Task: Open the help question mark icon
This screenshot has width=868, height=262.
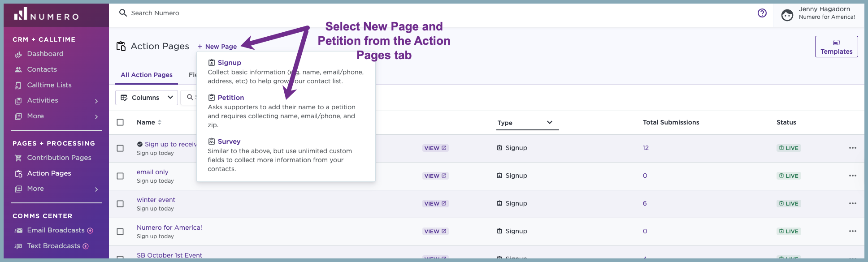Action: 762,13
